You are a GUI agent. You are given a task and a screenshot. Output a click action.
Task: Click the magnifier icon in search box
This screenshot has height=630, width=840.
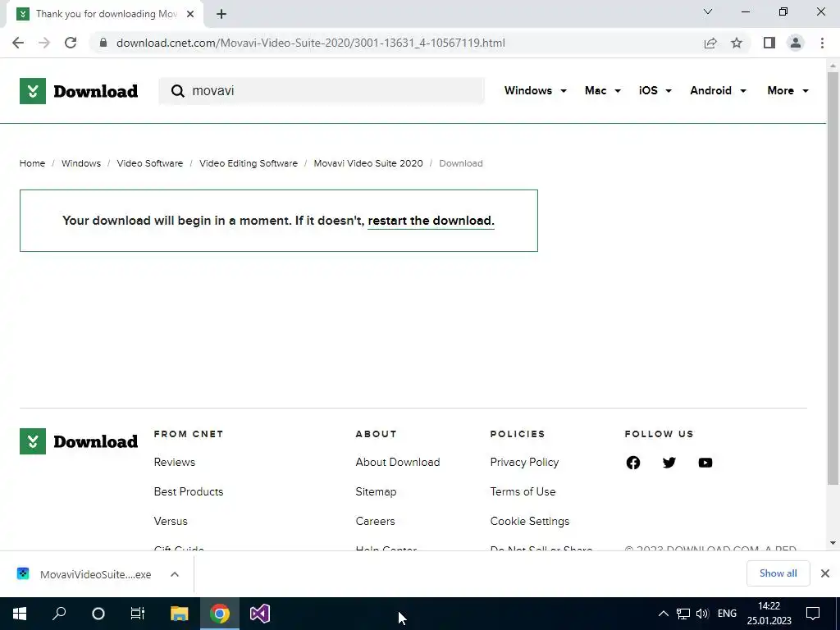point(178,91)
